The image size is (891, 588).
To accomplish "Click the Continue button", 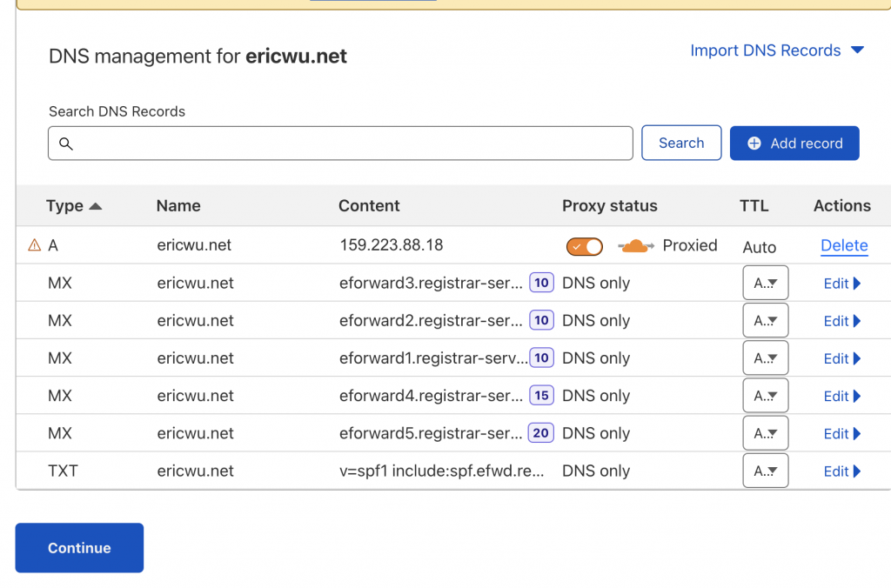I will (x=79, y=548).
